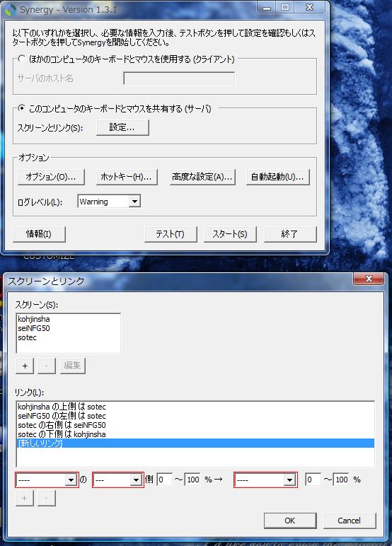Click OK in スクリーンとリンク dialog

(290, 521)
